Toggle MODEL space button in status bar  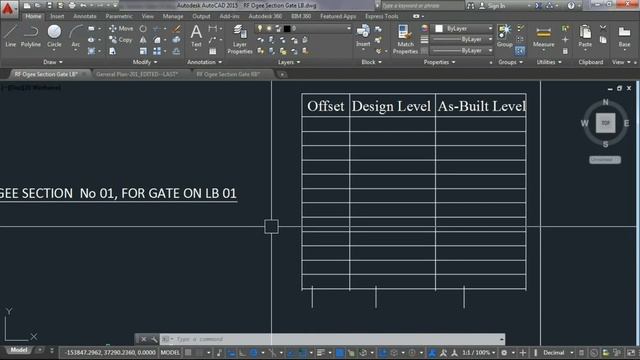(x=170, y=352)
